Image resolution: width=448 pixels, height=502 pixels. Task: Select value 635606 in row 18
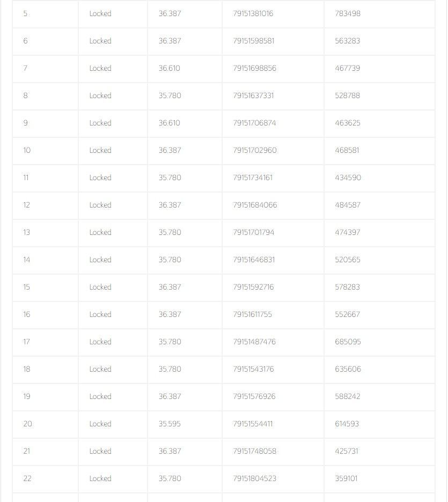pos(348,370)
